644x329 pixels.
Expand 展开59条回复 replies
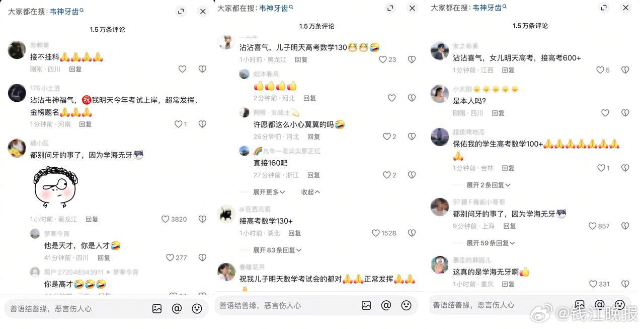coord(491,243)
